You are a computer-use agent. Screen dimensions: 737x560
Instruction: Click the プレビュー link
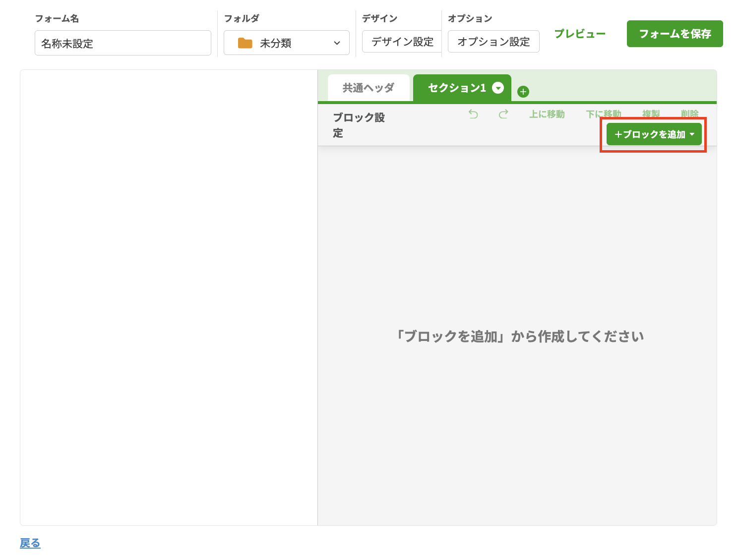pos(580,34)
